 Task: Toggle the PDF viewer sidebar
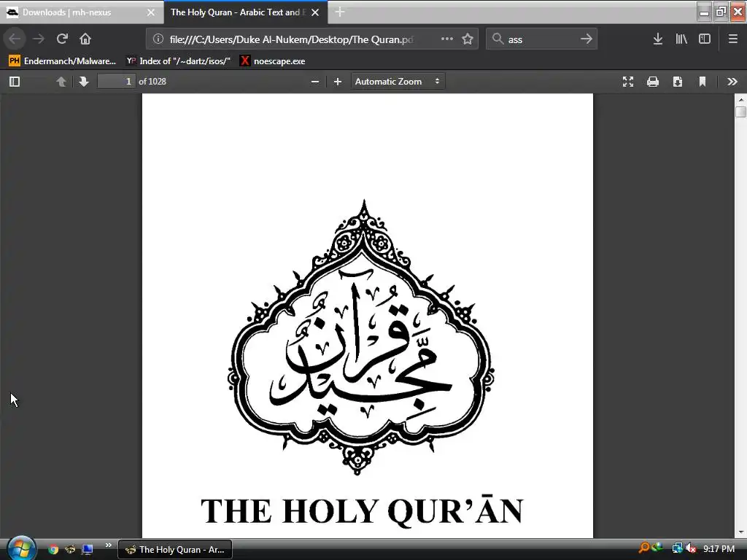pyautogui.click(x=15, y=82)
